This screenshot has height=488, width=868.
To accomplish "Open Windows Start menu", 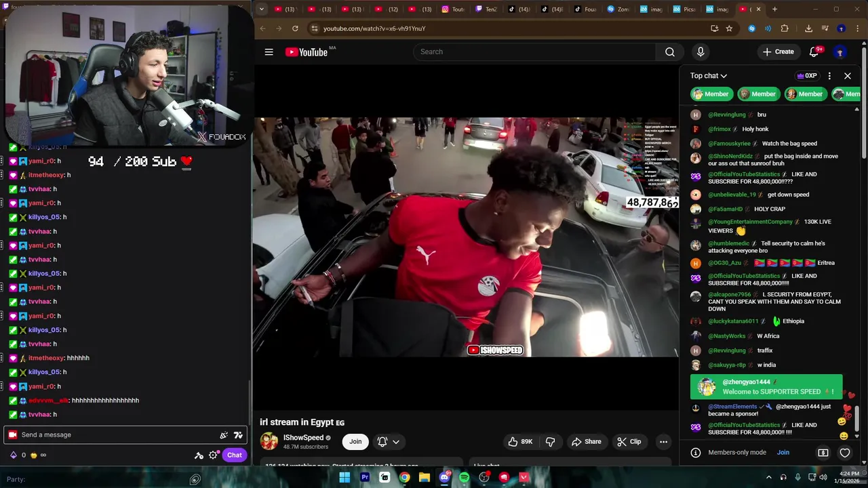I will coord(344,477).
